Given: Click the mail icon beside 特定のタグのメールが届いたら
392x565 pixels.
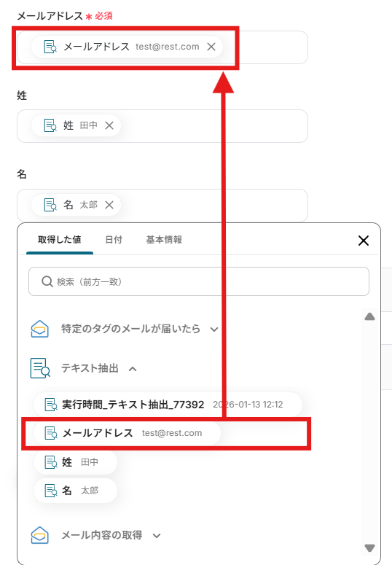Looking at the screenshot, I should coord(39,329).
